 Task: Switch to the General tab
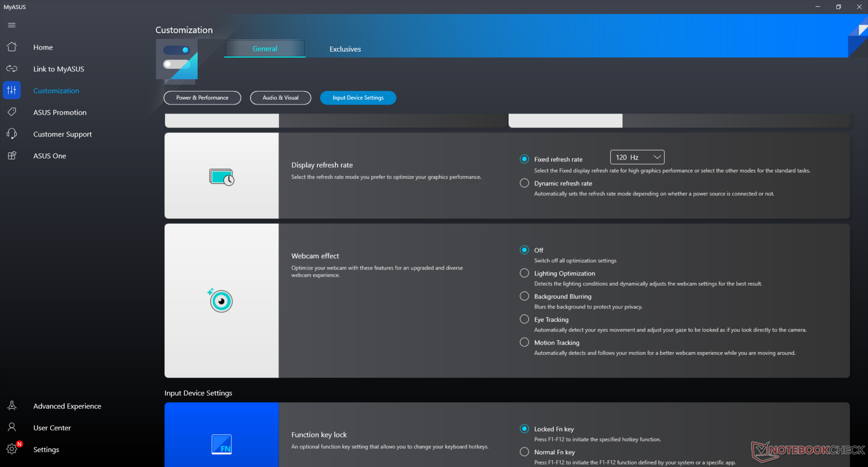[265, 49]
